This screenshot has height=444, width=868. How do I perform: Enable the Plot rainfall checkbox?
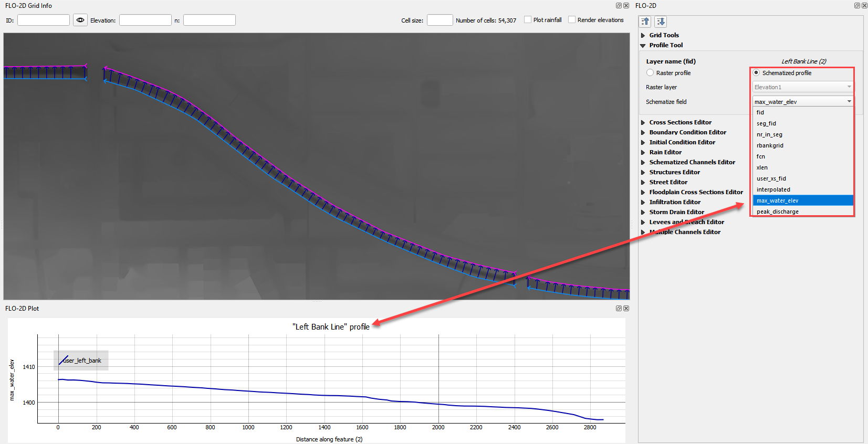click(528, 20)
